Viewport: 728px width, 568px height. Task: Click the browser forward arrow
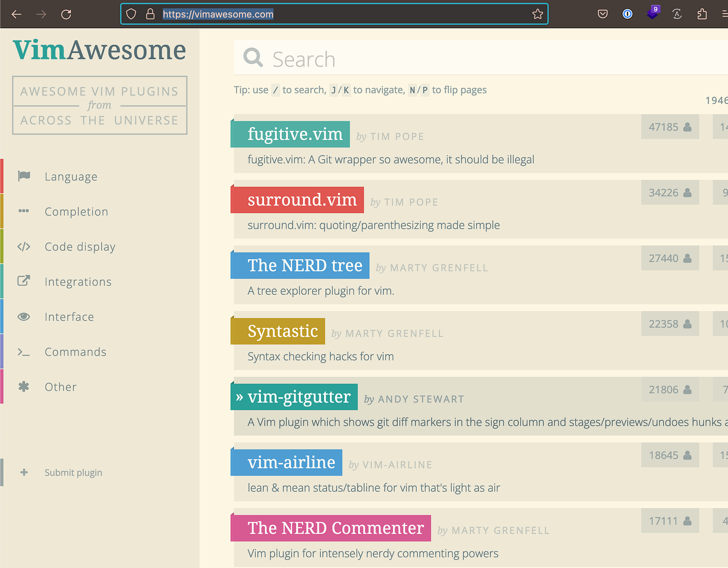click(41, 14)
